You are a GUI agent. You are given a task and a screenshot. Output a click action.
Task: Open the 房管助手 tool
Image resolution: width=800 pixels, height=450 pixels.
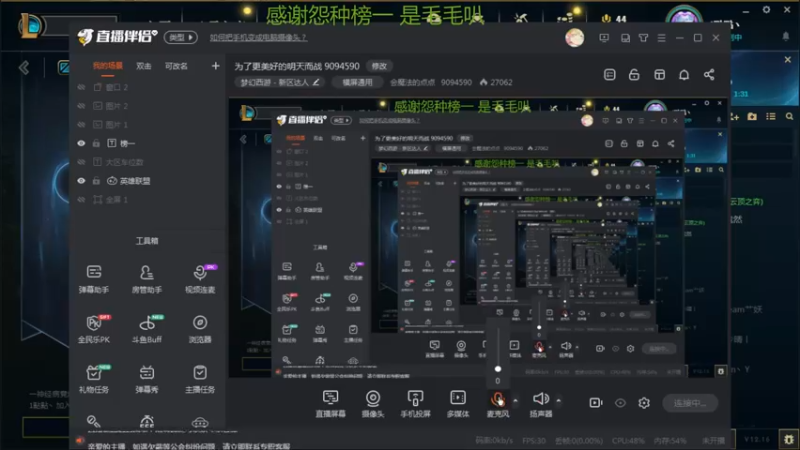pos(147,279)
